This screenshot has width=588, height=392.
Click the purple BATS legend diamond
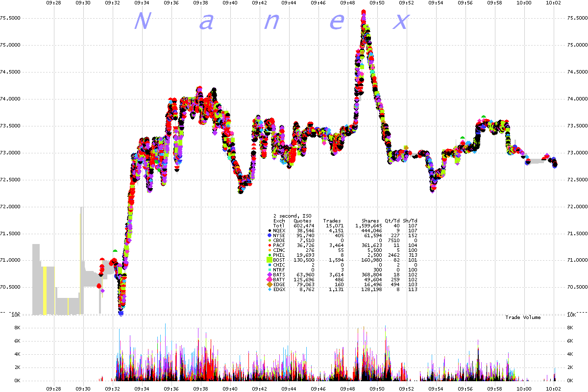point(269,275)
